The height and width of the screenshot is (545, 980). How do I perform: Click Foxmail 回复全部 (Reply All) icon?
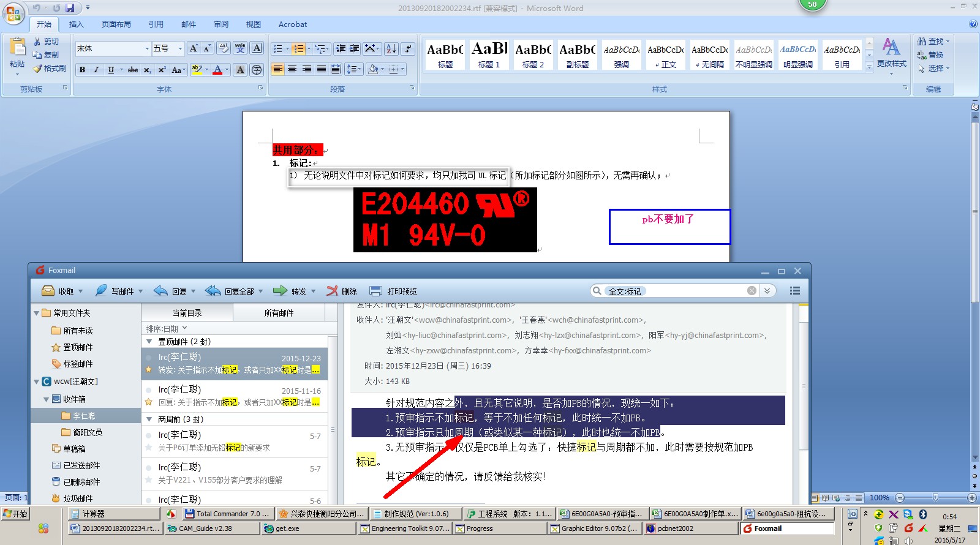tap(213, 291)
